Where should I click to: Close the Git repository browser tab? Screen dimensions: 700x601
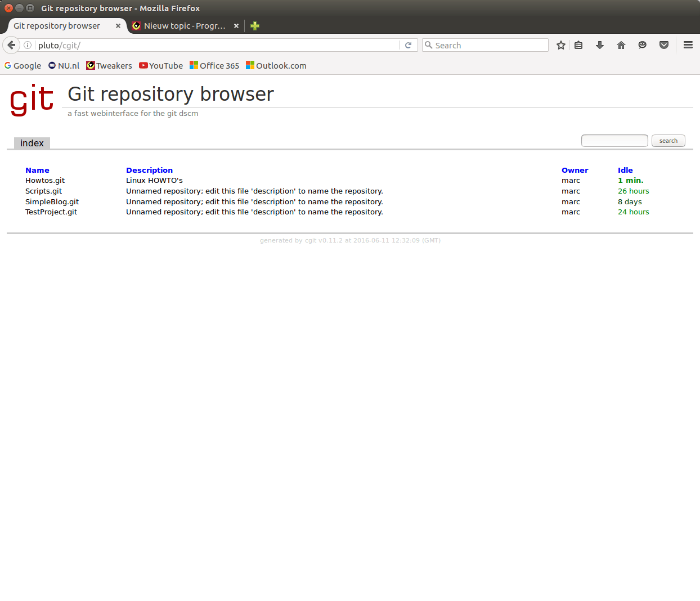[x=118, y=26]
